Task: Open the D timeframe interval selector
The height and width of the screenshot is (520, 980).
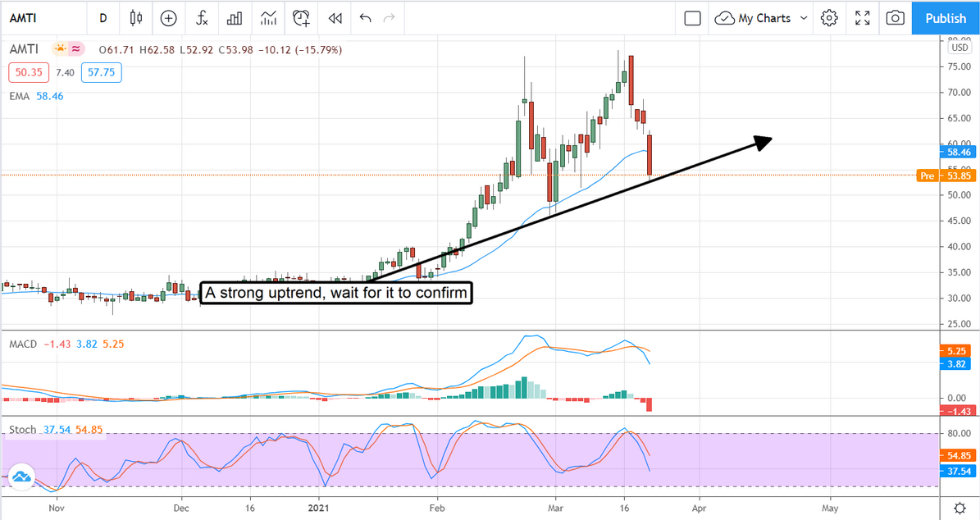Action: [x=103, y=18]
